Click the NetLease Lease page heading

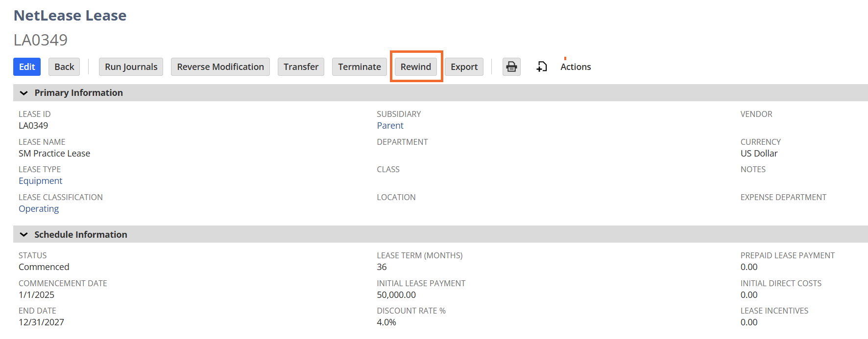pyautogui.click(x=70, y=16)
